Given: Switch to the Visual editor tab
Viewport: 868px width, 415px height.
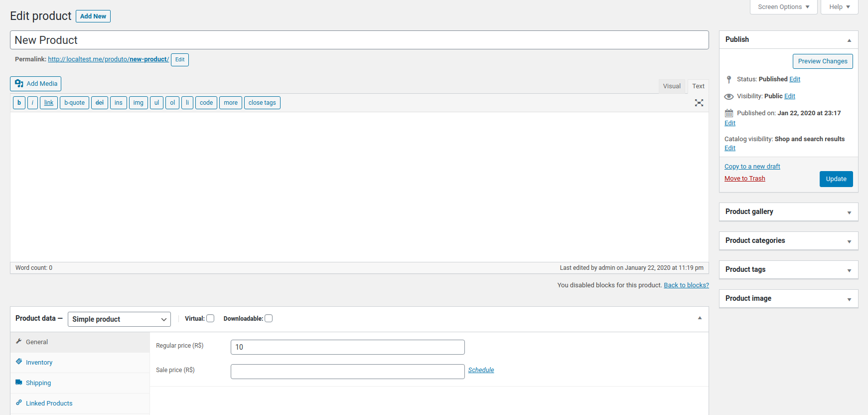Looking at the screenshot, I should click(672, 86).
